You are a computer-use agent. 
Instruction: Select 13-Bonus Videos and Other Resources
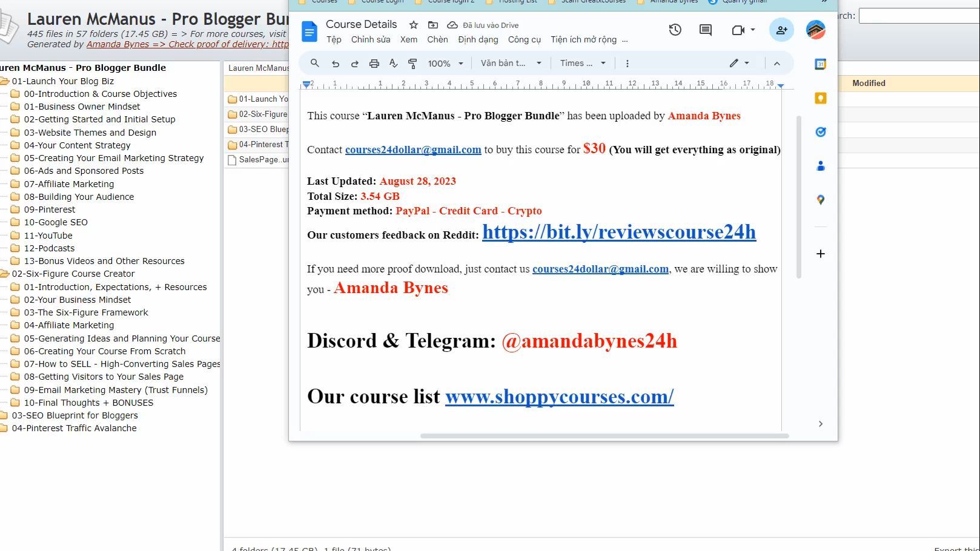(104, 261)
